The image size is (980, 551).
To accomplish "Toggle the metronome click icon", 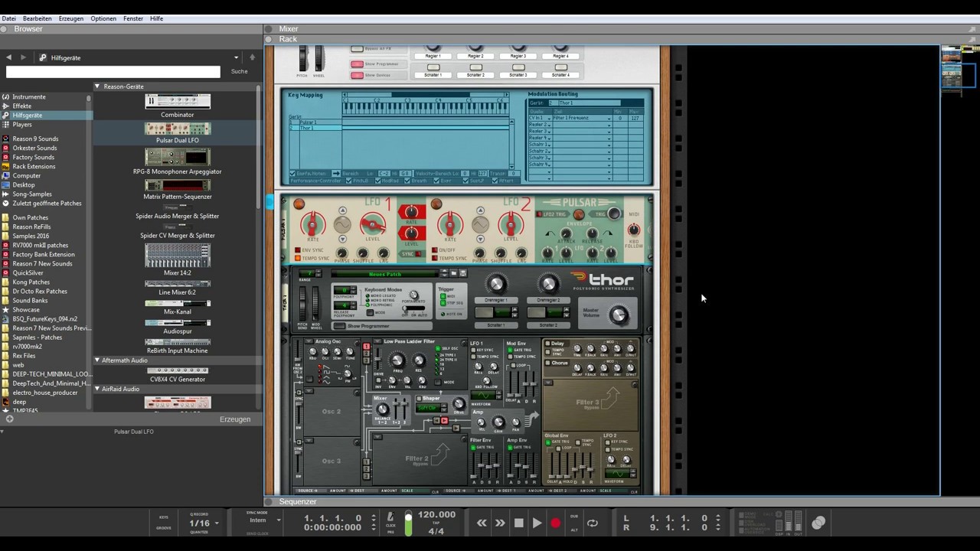I will [390, 518].
